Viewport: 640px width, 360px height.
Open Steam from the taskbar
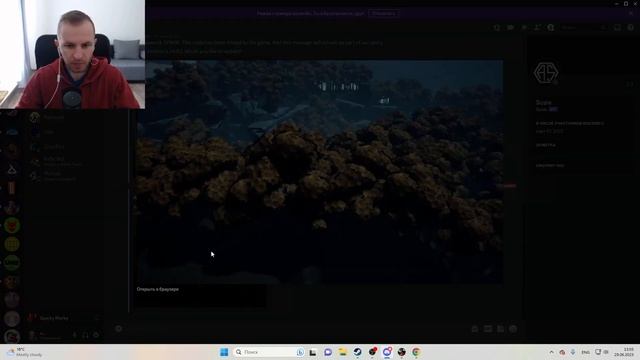[x=358, y=352]
